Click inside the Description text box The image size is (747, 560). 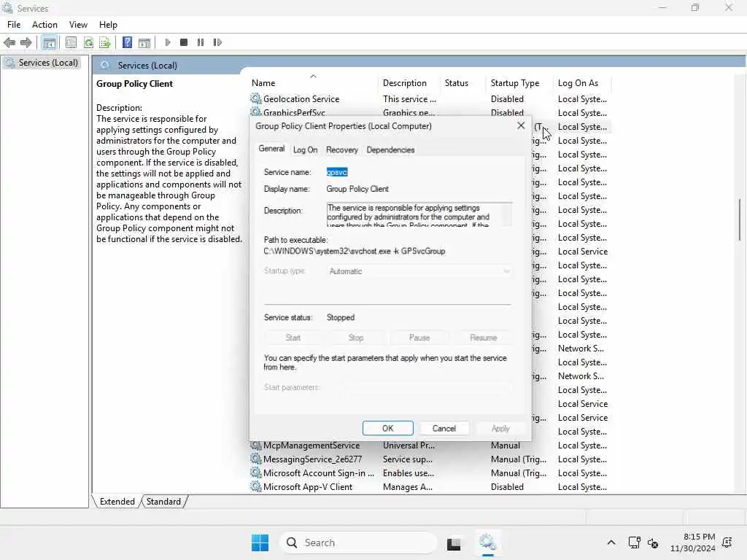[419, 215]
